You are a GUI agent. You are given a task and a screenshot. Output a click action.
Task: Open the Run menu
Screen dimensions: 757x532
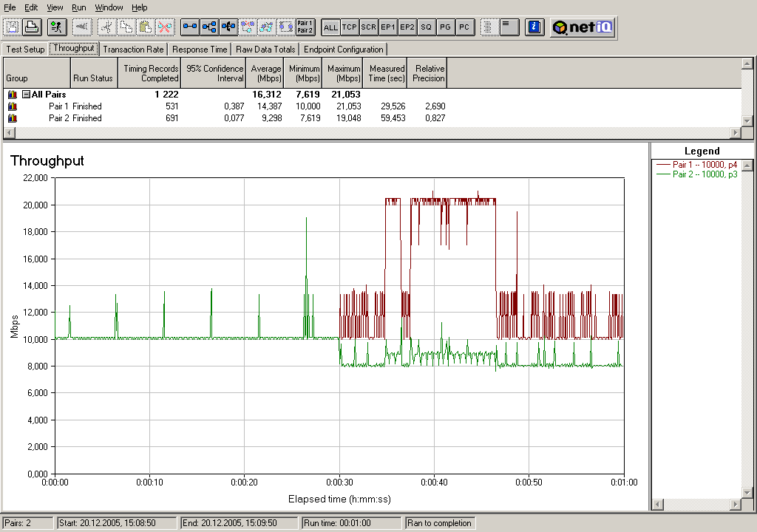pyautogui.click(x=78, y=7)
